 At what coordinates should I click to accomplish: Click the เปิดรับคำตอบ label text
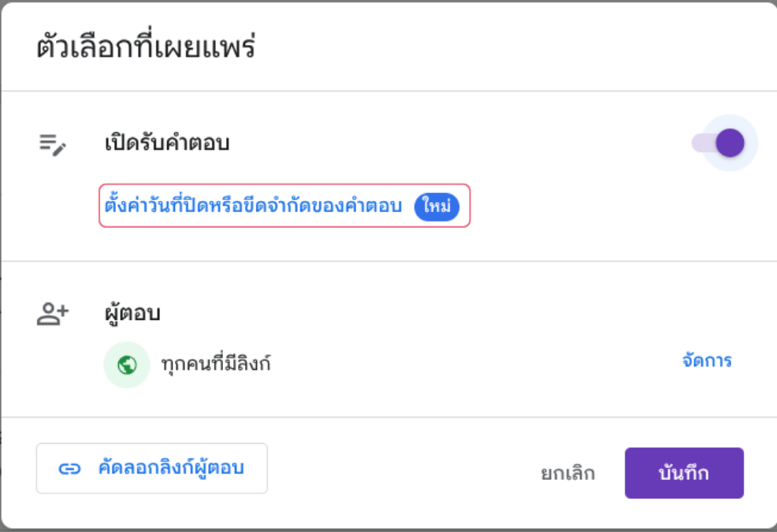point(167,143)
